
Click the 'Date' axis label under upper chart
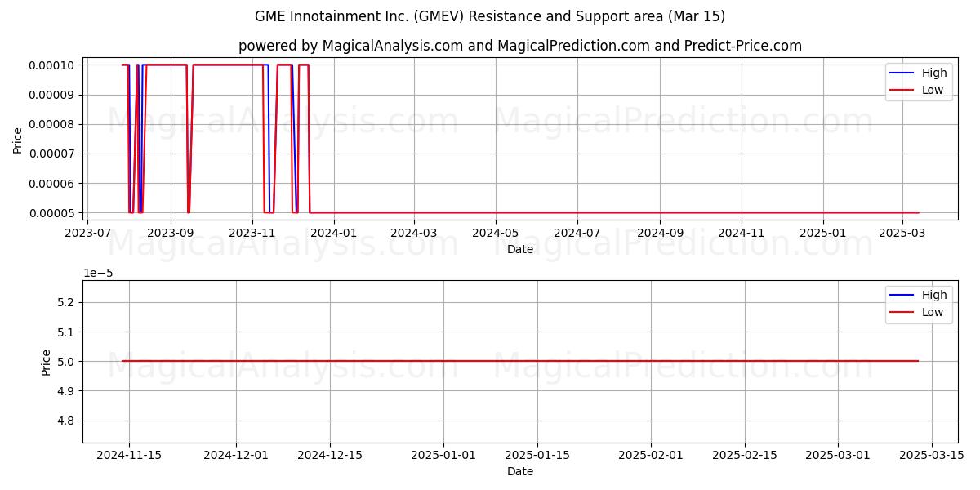520,249
